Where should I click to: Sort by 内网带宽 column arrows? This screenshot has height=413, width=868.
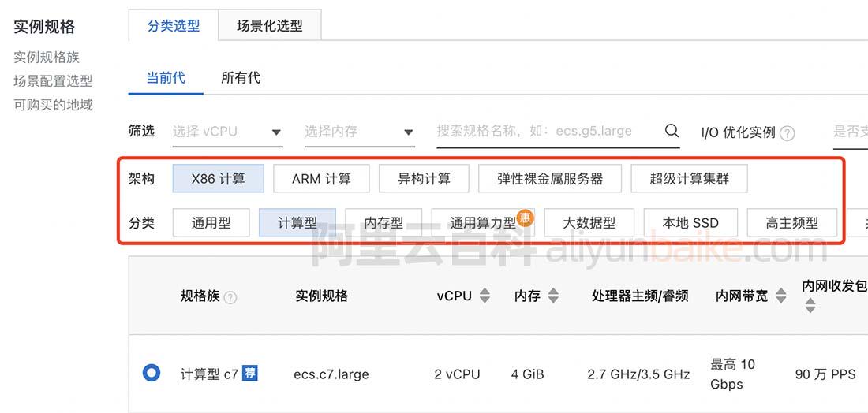pos(780,296)
